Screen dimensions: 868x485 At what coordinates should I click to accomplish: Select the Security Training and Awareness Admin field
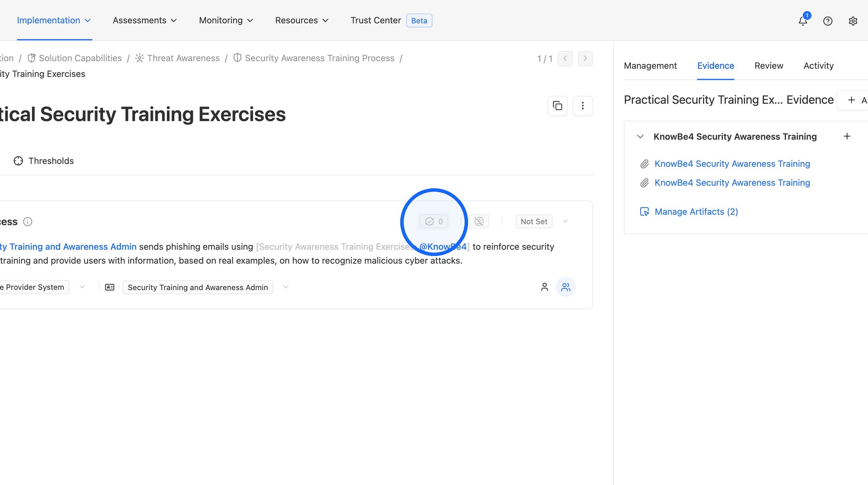(198, 287)
